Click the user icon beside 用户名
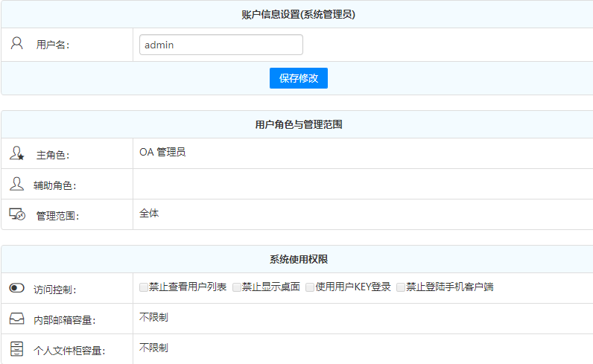This screenshot has height=364, width=593. (17, 43)
